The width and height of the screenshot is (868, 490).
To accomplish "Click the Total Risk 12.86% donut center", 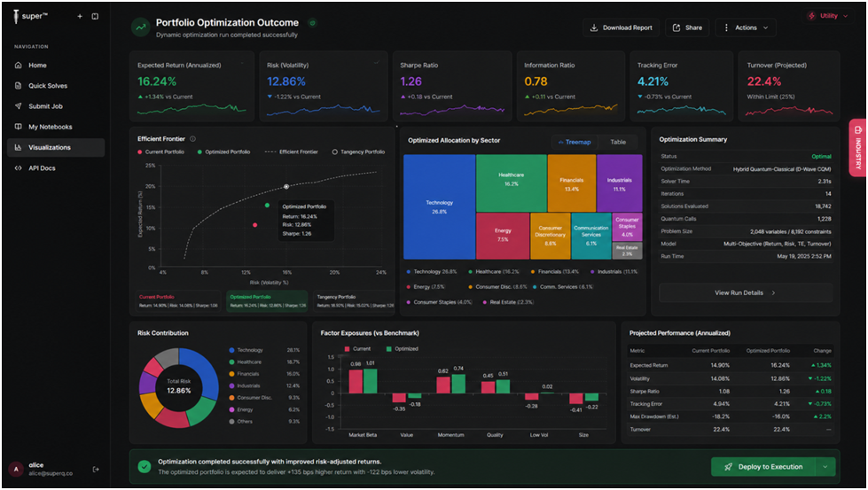I will 179,386.
